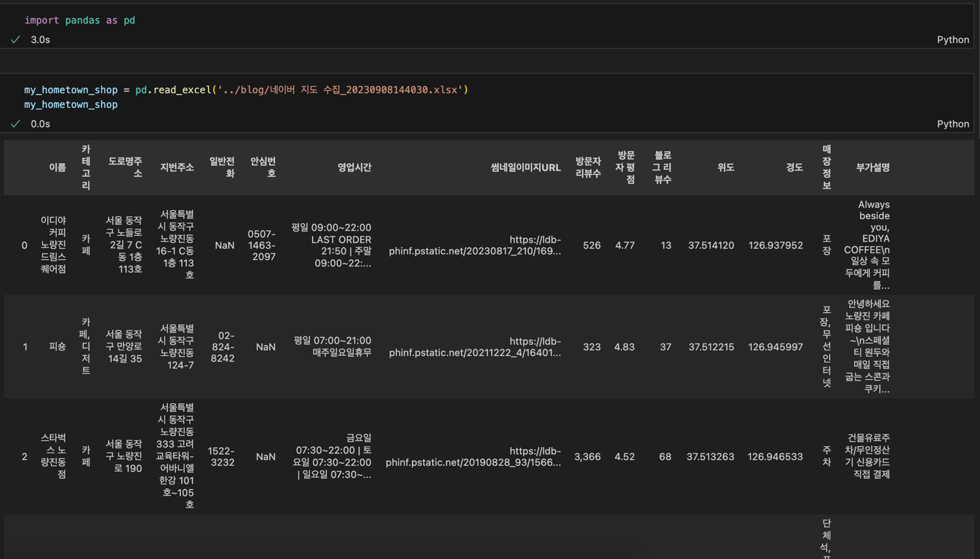Click the road address 서울 동작구 노량진로 190
This screenshot has height=559, width=980.
coord(124,456)
